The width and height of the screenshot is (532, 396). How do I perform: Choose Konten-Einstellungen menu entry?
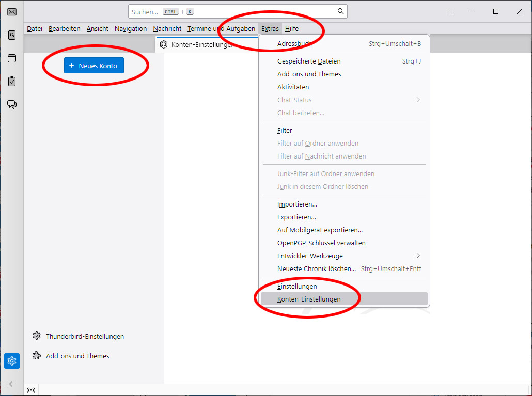[344, 299]
